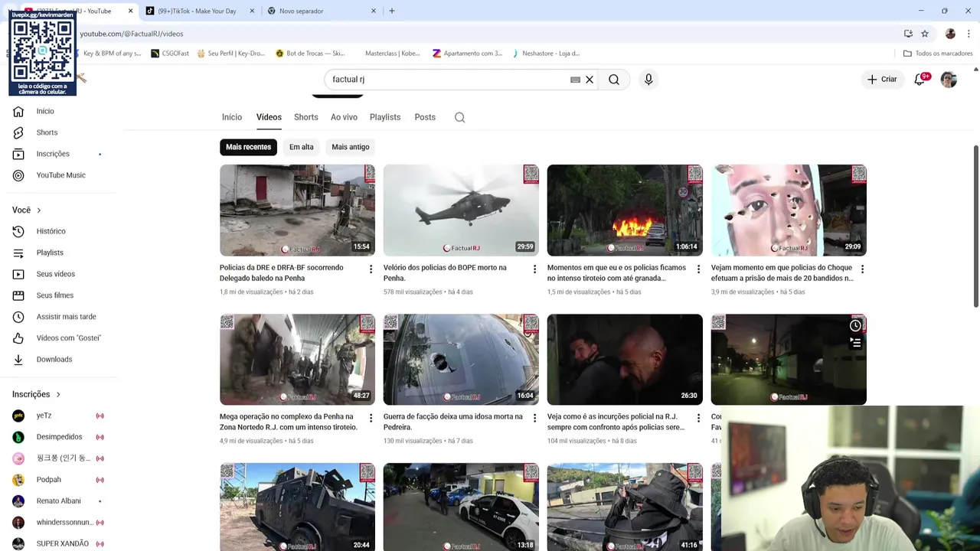Open the Todos os marcadores bookmarks folder
Viewport: 980px width, 551px height.
tap(937, 54)
